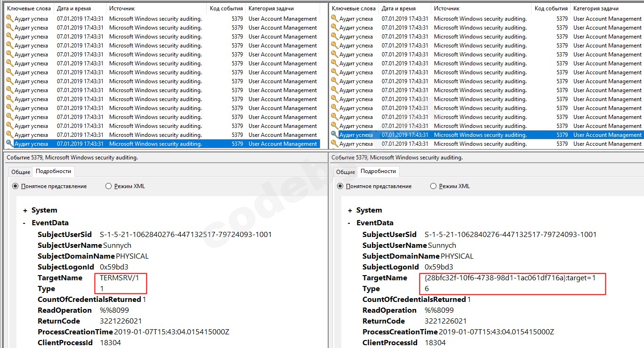Click the key icon of the highlighted left-pane row
Viewport: 644px width, 348px height.
[9, 144]
